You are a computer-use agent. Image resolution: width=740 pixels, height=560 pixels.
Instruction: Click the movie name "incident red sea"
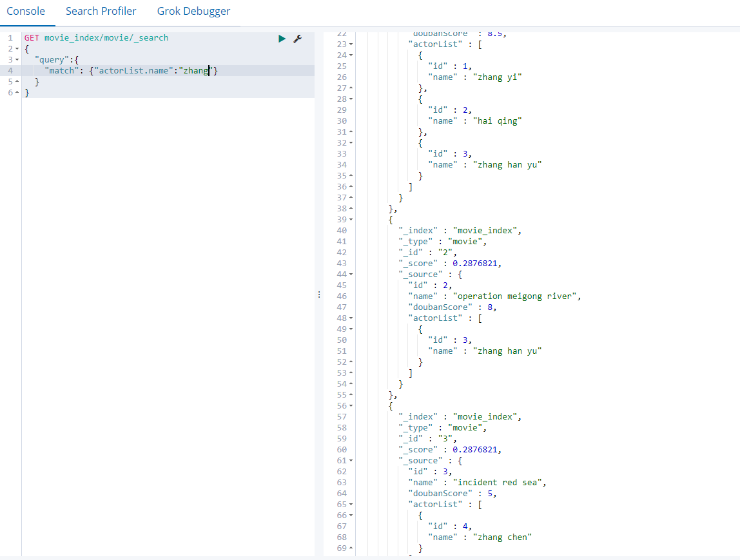click(x=498, y=483)
